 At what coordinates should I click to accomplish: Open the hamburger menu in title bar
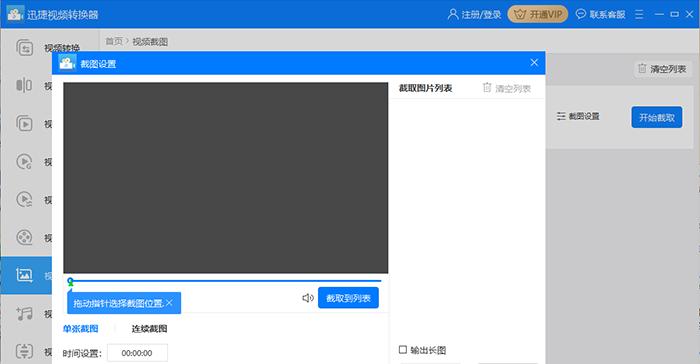tap(639, 14)
